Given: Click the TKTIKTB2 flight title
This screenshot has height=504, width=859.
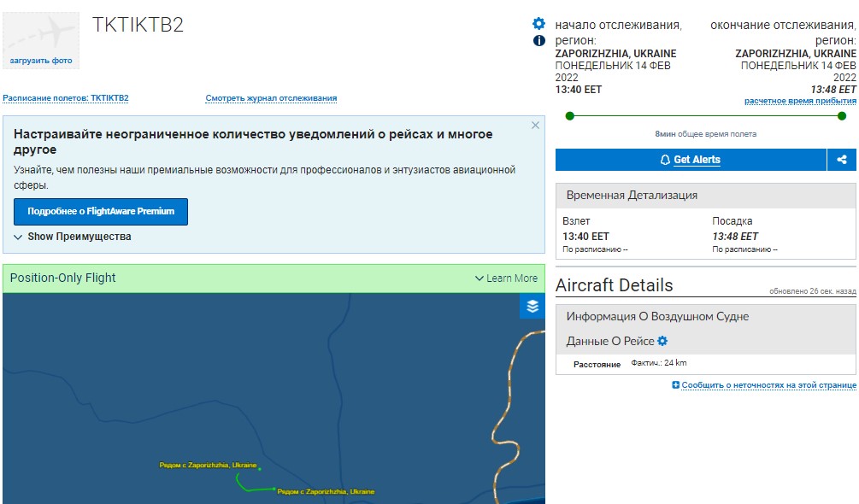Looking at the screenshot, I should pos(138,25).
